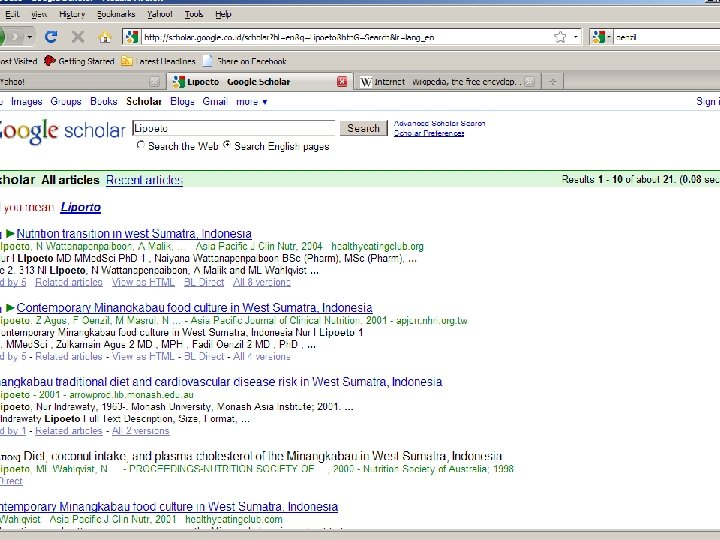Open Nutrition transition in west Sumatra article

point(134,234)
